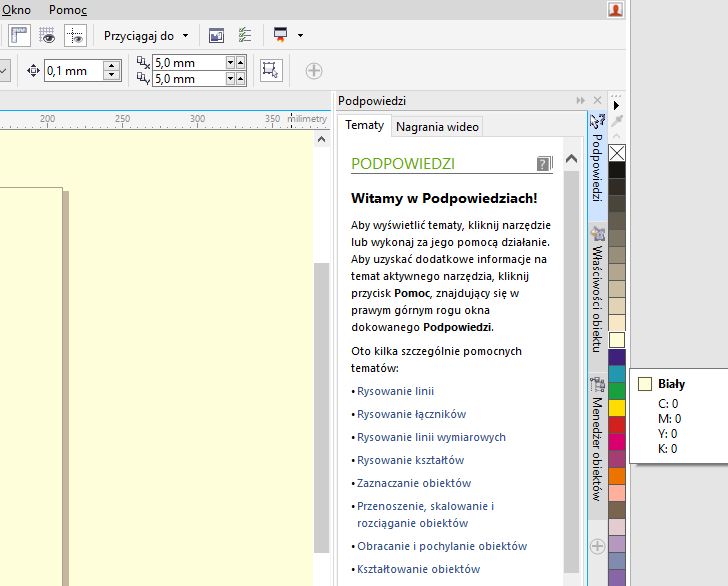This screenshot has width=728, height=586.
Task: Click the help question mark icon in Podpowiedzi
Action: click(544, 163)
